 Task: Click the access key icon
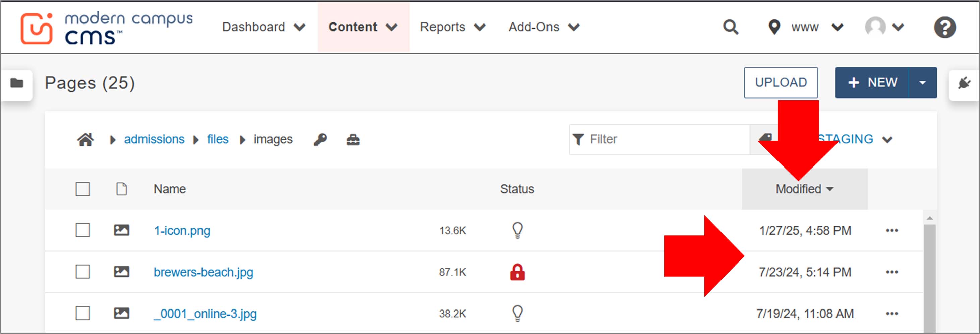pyautogui.click(x=320, y=139)
